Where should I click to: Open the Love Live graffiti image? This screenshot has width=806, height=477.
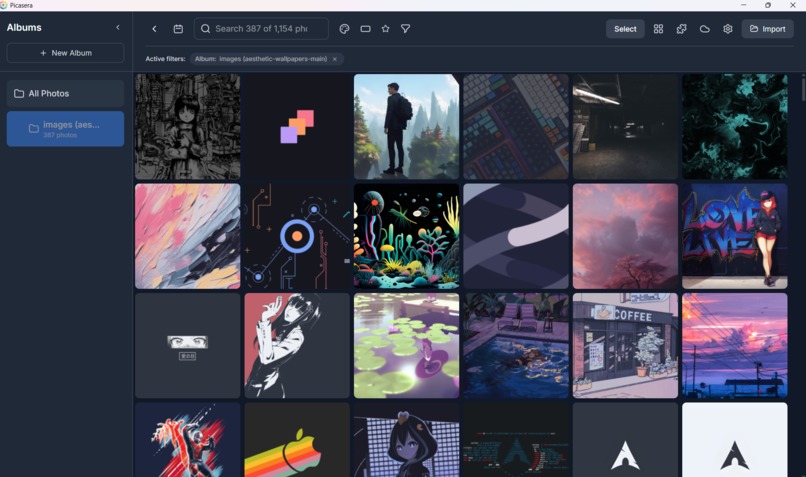pyautogui.click(x=735, y=236)
